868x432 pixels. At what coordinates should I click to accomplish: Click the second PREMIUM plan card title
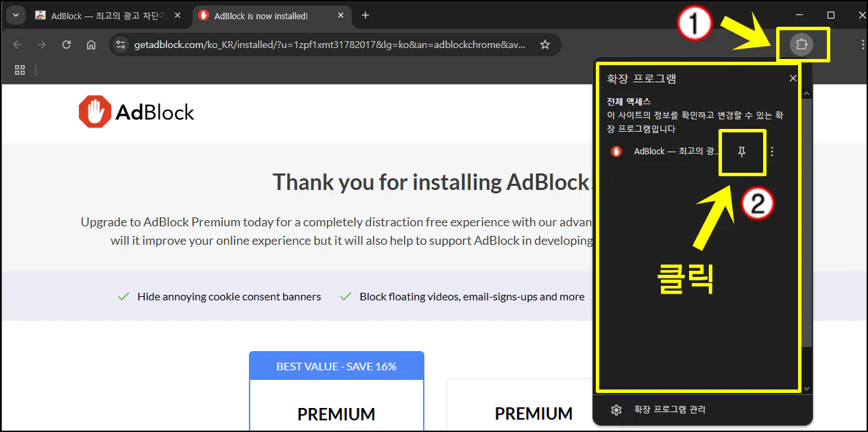tap(534, 414)
